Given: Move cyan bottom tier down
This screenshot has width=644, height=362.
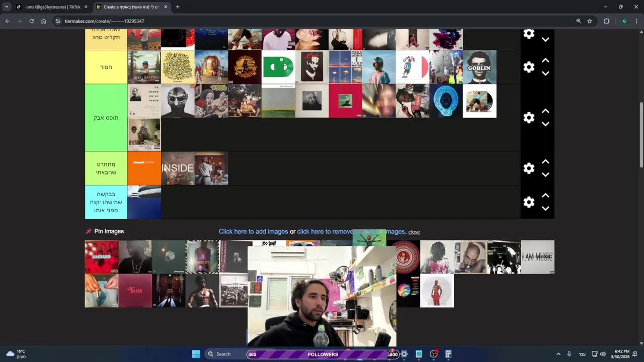Looking at the screenshot, I should pos(545,209).
